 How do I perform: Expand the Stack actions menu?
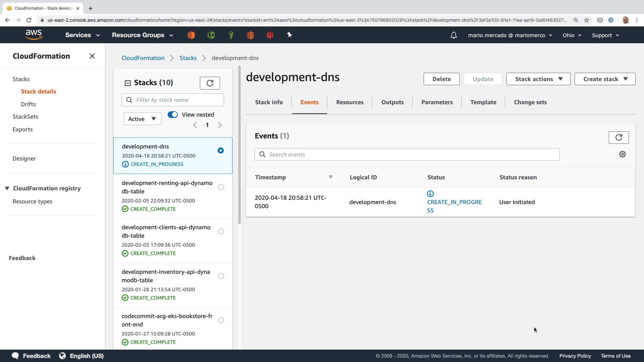[x=538, y=79]
